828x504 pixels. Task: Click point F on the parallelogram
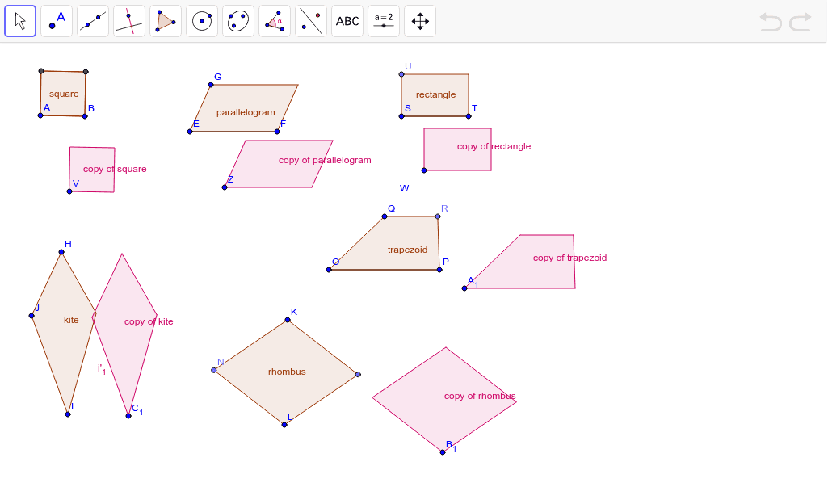[277, 132]
